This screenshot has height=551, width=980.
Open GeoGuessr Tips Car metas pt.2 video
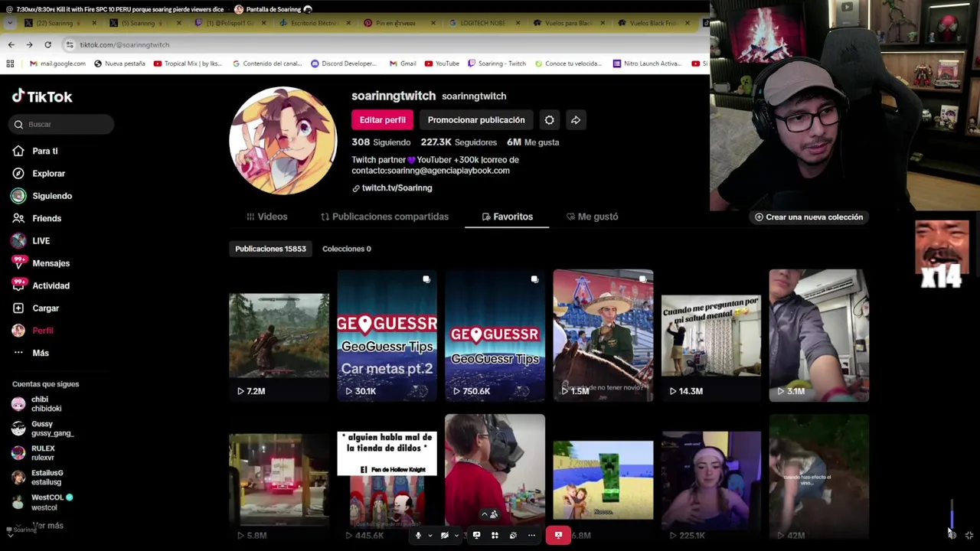387,335
